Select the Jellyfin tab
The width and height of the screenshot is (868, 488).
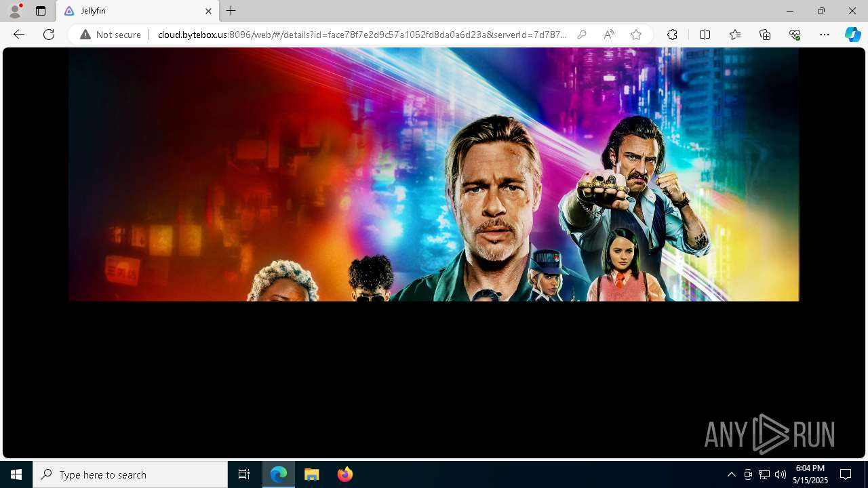pos(138,11)
